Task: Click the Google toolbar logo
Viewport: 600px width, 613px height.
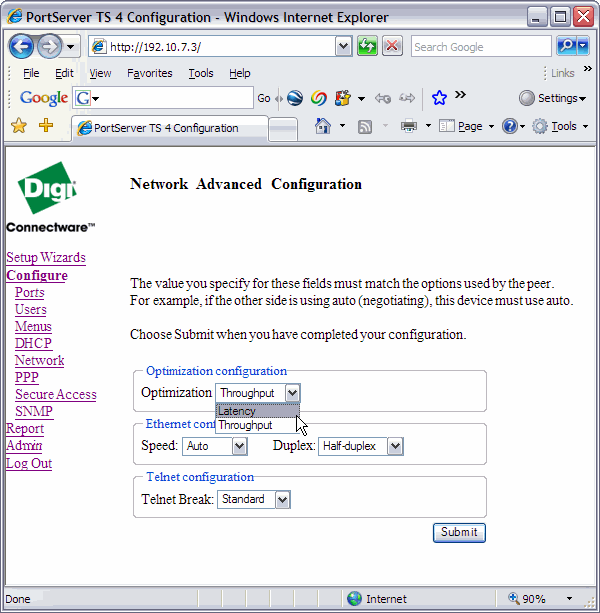Action: coord(44,98)
